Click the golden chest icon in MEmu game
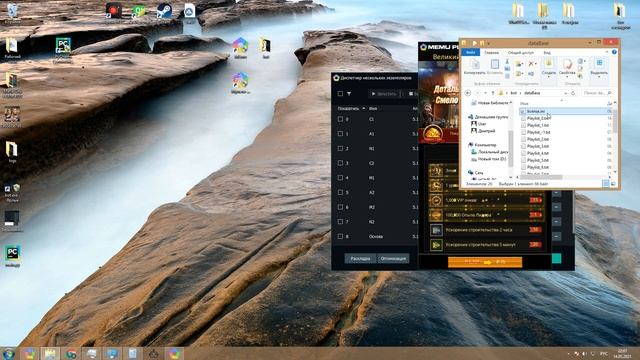 tap(433, 134)
